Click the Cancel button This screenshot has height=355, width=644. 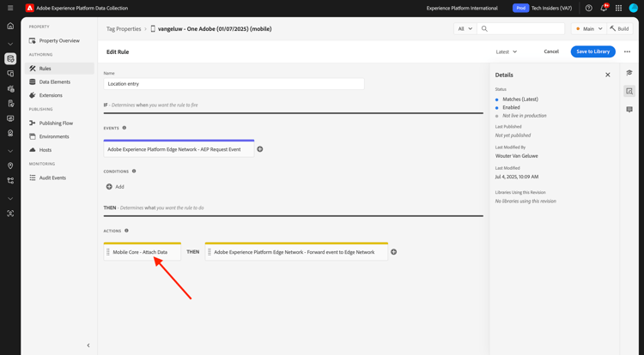point(551,51)
